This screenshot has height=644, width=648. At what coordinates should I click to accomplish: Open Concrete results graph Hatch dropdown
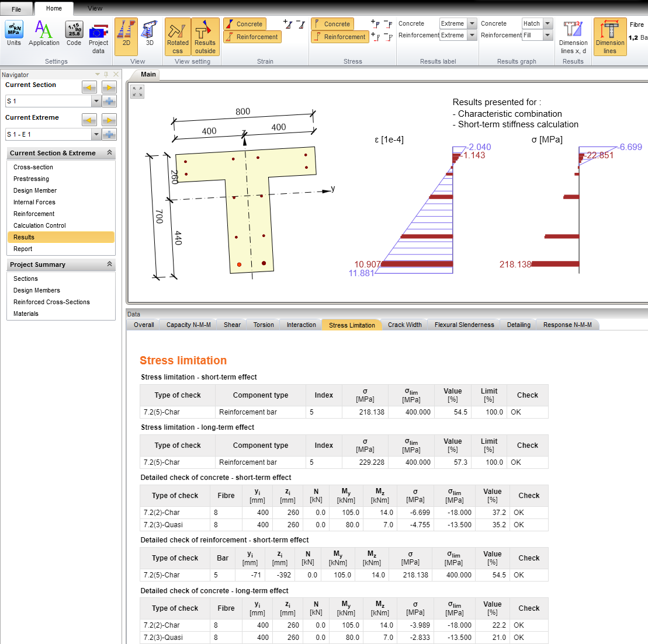(x=547, y=24)
